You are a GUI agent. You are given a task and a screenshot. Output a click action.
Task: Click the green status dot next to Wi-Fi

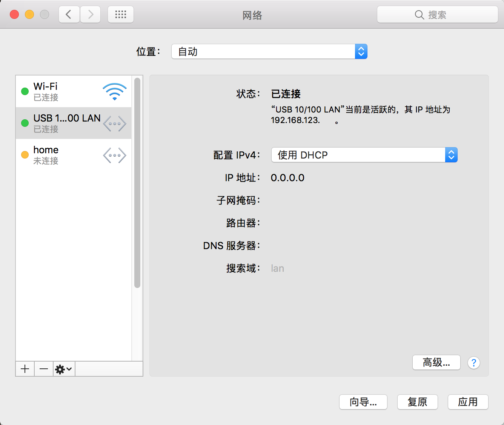(25, 91)
